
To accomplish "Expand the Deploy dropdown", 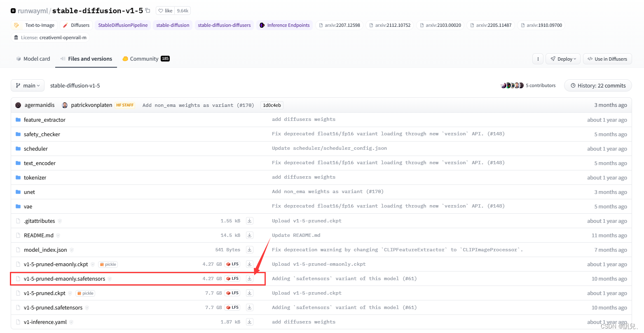I will [x=563, y=59].
